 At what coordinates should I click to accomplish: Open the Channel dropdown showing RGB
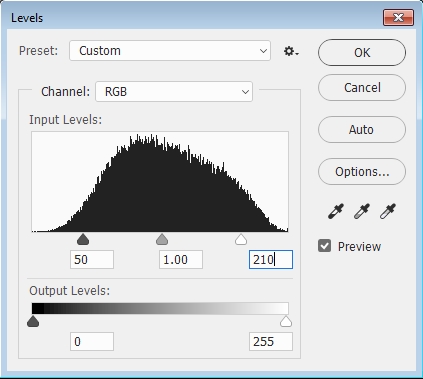coord(174,91)
